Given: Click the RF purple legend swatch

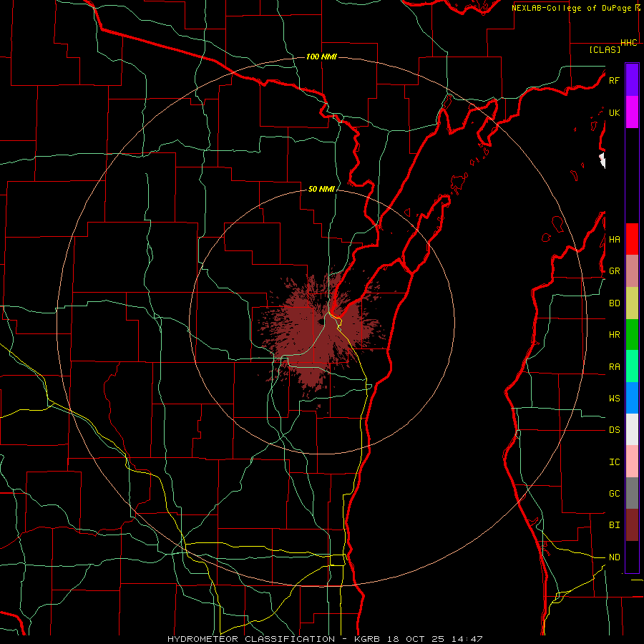Looking at the screenshot, I should click(632, 80).
